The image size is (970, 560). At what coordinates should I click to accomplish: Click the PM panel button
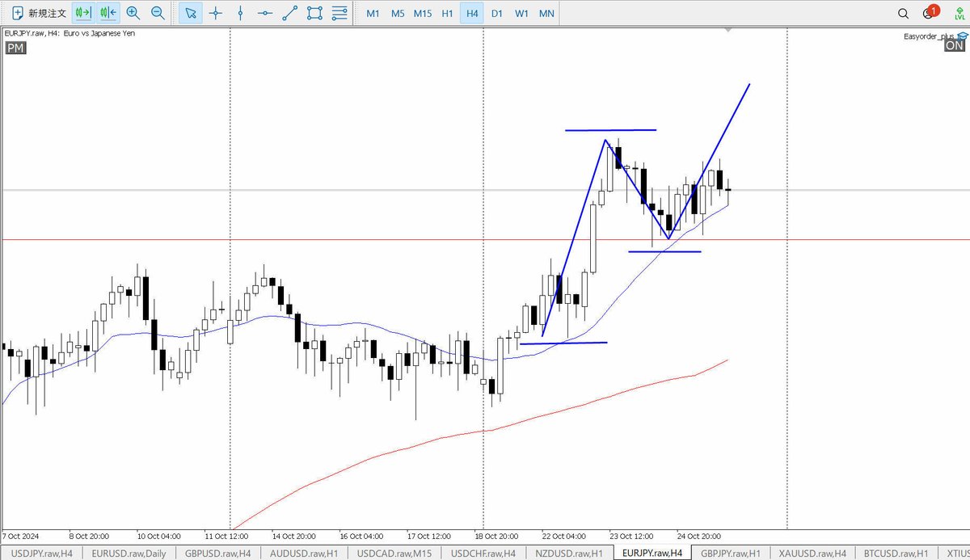(15, 48)
